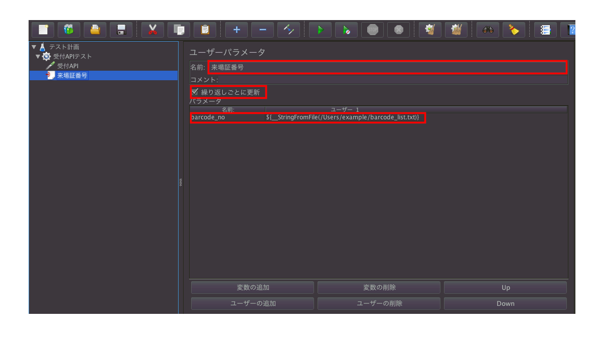Paste element using clipboard icon
Screen dimensions: 604x364
205,30
